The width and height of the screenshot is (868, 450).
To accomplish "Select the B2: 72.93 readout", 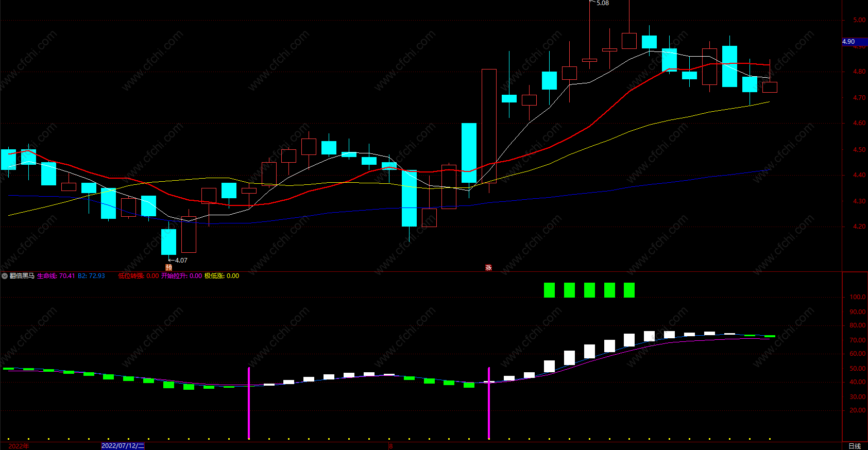I will click(x=91, y=276).
